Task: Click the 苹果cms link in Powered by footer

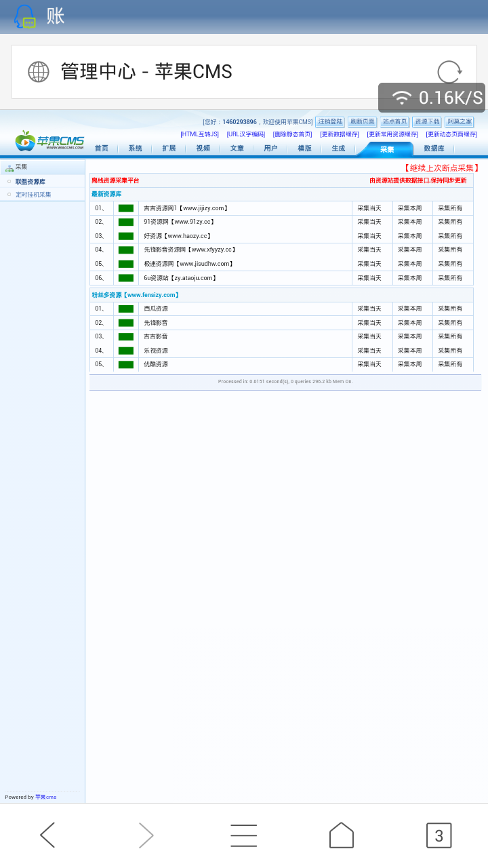Action: [x=46, y=797]
